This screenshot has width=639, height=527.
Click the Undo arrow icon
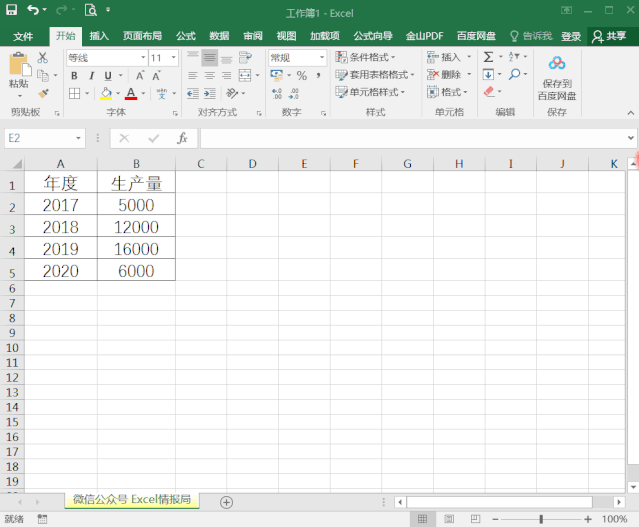pos(33,9)
